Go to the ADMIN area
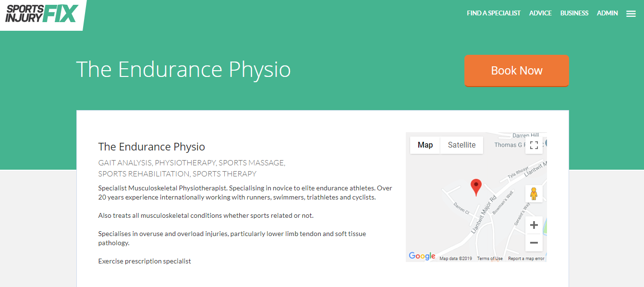 point(607,13)
